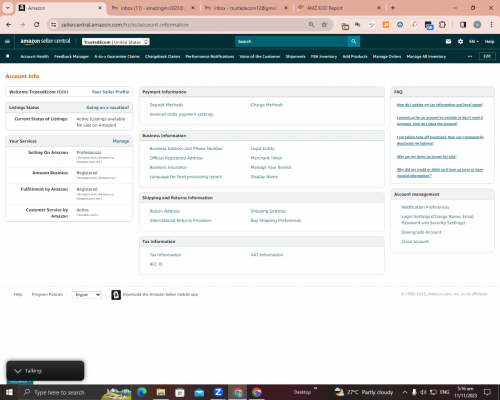Open Notification Preferences link

pos(425,207)
